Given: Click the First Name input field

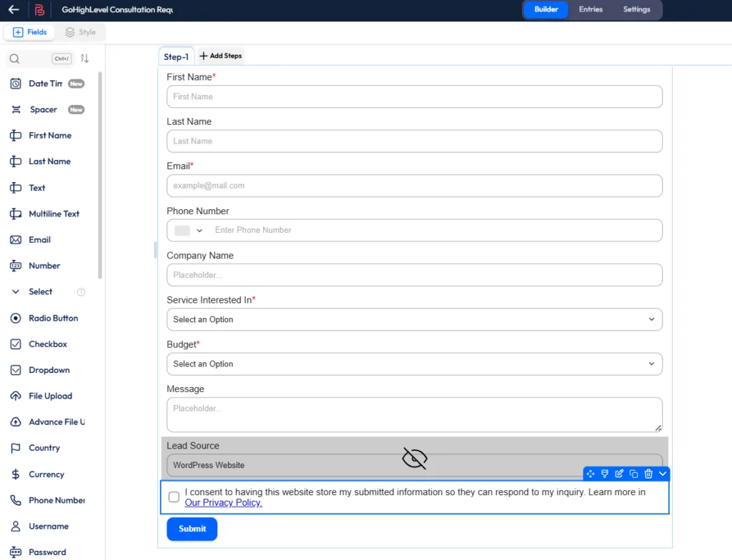Looking at the screenshot, I should pyautogui.click(x=415, y=96).
